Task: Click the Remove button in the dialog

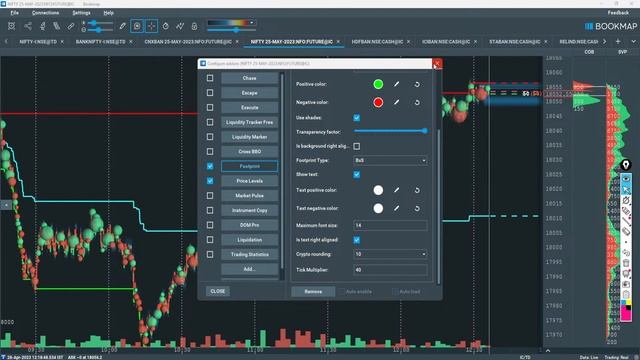Action: pos(313,291)
